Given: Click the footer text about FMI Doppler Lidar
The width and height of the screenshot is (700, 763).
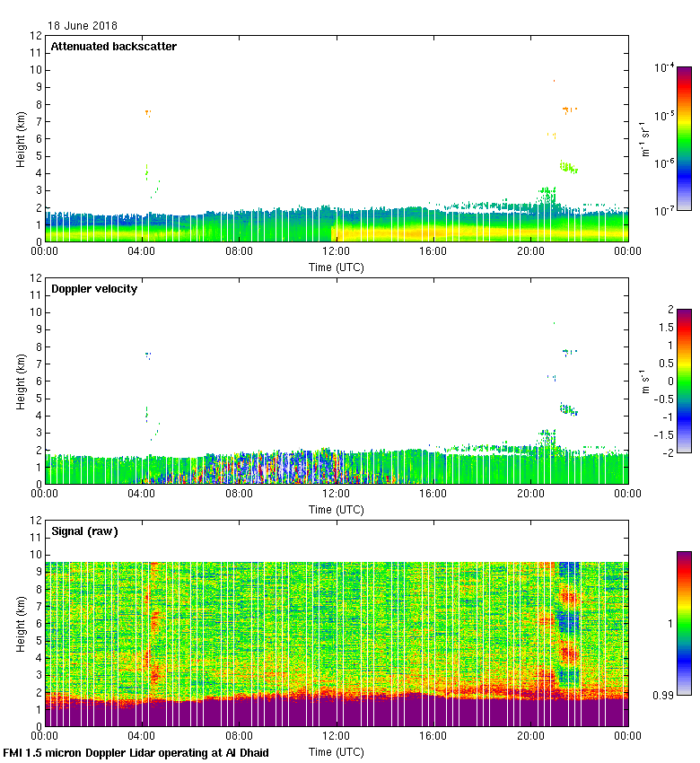Looking at the screenshot, I should [x=136, y=752].
